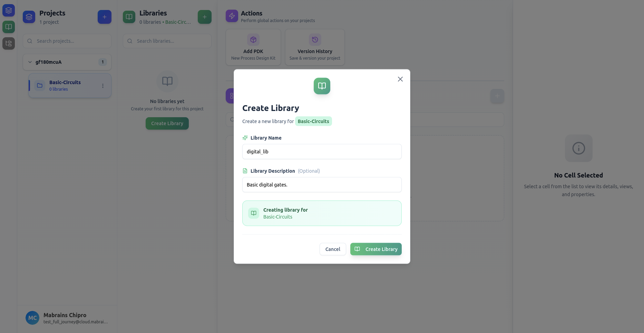Click the Basic-Circuits badge in dialog
This screenshot has height=333, width=644.
[x=313, y=121]
